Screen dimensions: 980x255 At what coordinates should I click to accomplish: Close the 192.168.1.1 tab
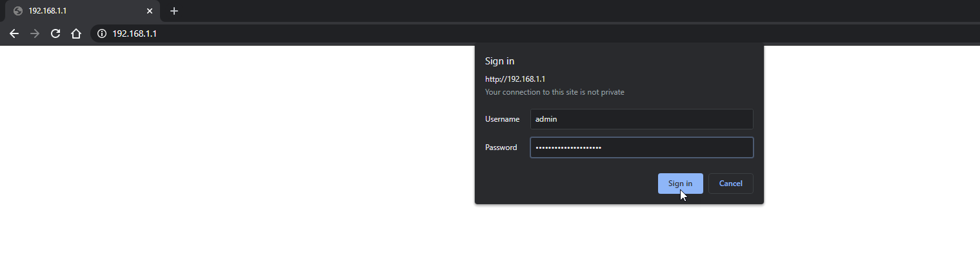(150, 11)
